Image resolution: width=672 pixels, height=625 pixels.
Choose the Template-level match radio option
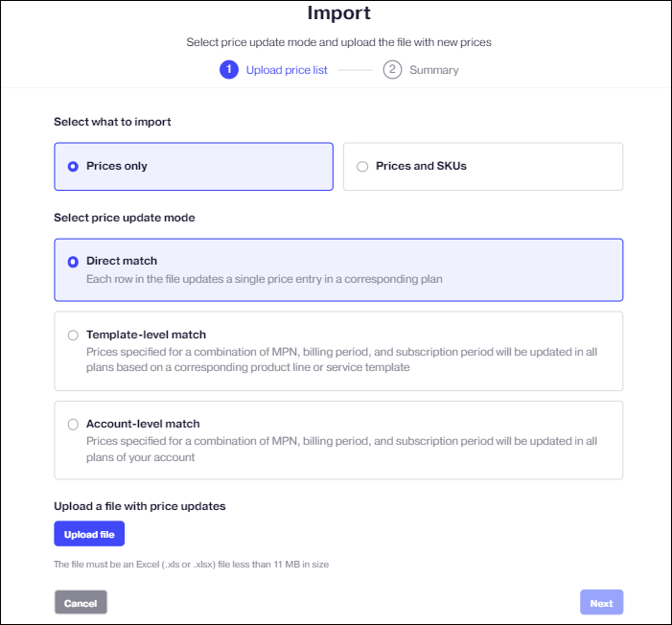(x=73, y=335)
